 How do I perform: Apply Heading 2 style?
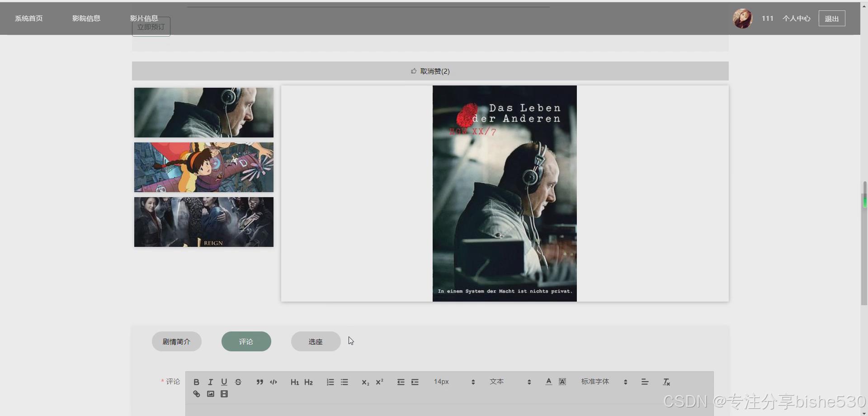pos(309,382)
